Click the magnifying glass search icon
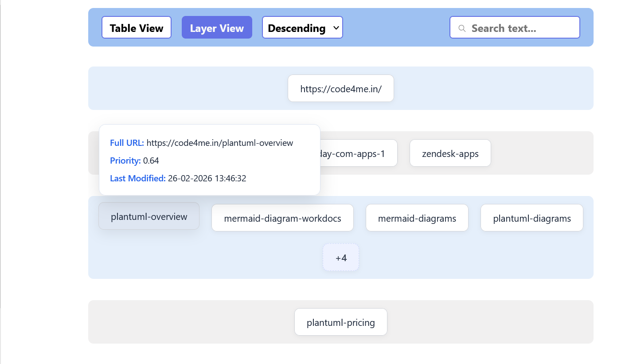The image size is (637, 364). pyautogui.click(x=461, y=28)
